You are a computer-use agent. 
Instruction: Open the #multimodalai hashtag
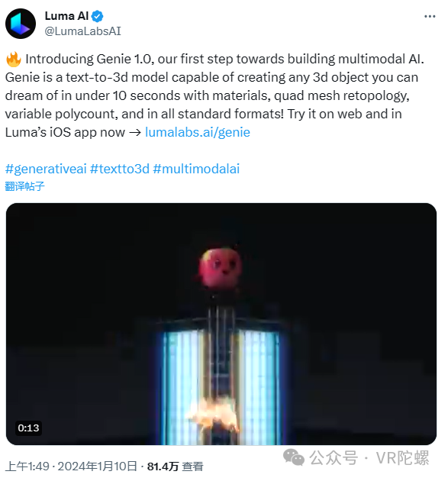(196, 169)
